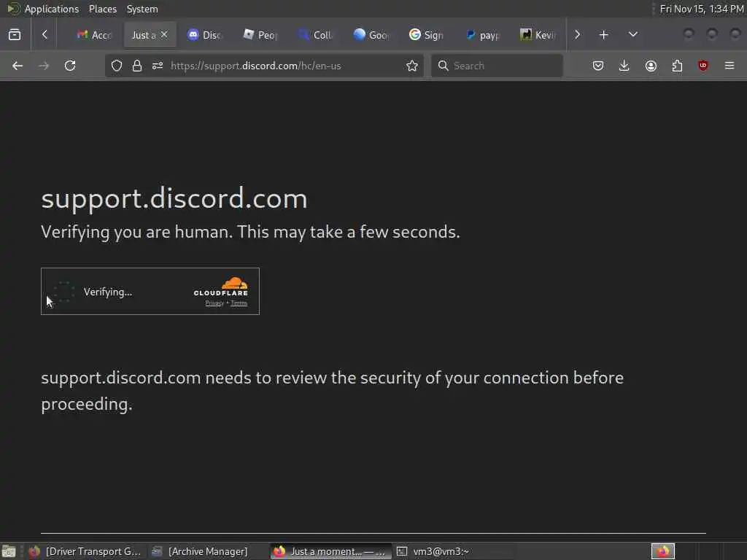Open a new tab with plus icon

click(603, 35)
